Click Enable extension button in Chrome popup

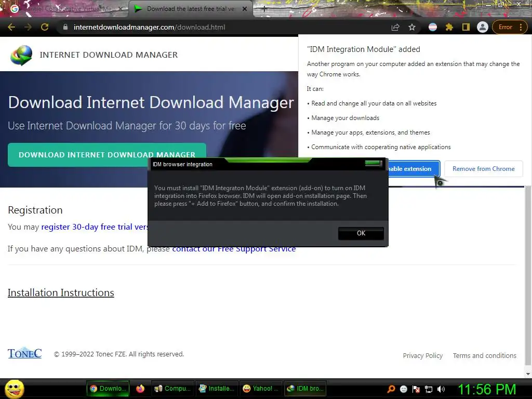[x=414, y=169]
